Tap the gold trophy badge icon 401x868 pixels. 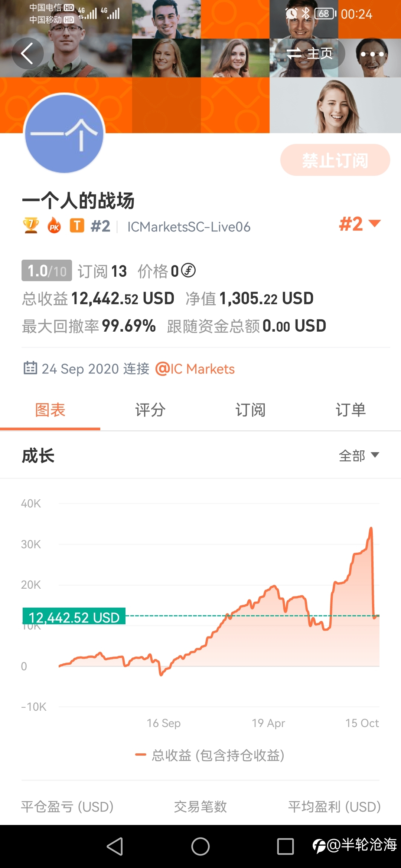[31, 226]
